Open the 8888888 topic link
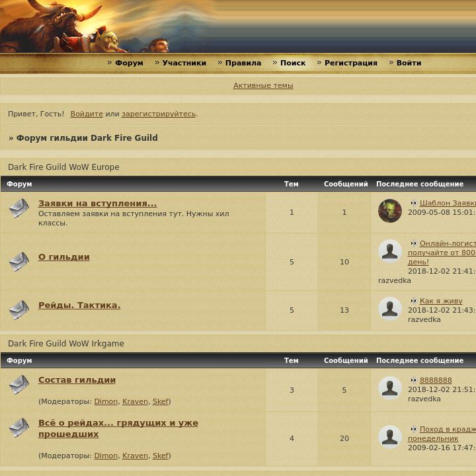The image size is (476, 476). click(x=436, y=380)
